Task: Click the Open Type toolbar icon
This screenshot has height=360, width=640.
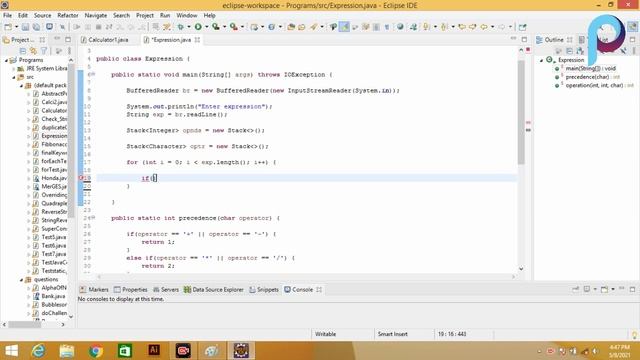Action: (x=291, y=27)
